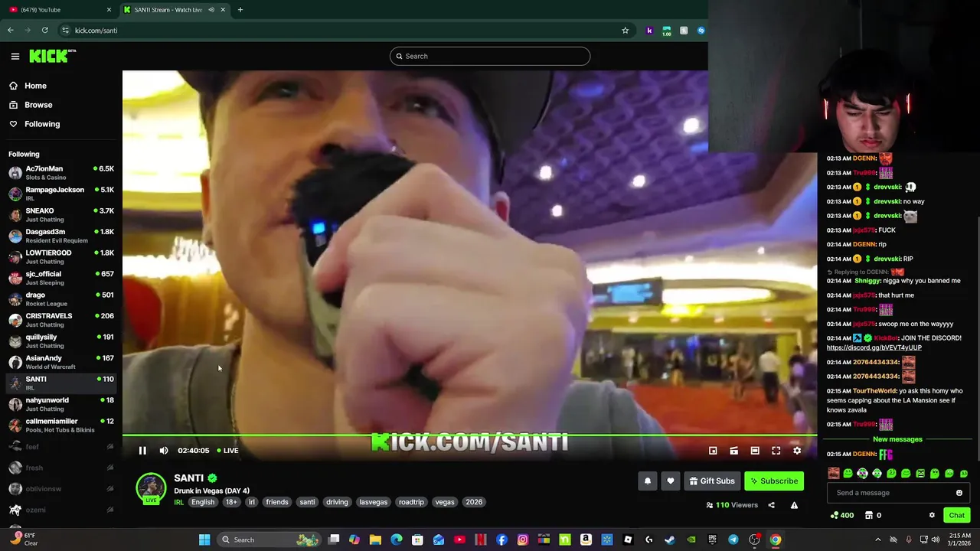Screen dimensions: 980x551
Task: Toggle picture-in-picture mini player
Action: click(713, 451)
